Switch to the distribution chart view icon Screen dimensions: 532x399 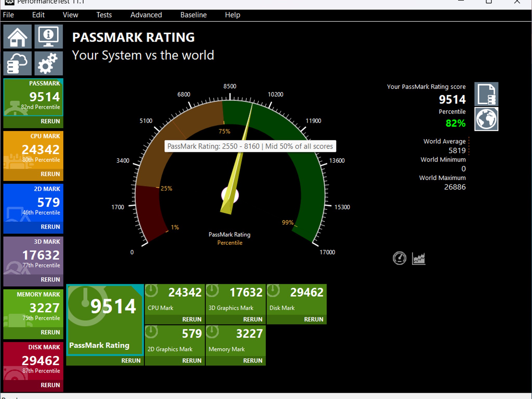[419, 258]
